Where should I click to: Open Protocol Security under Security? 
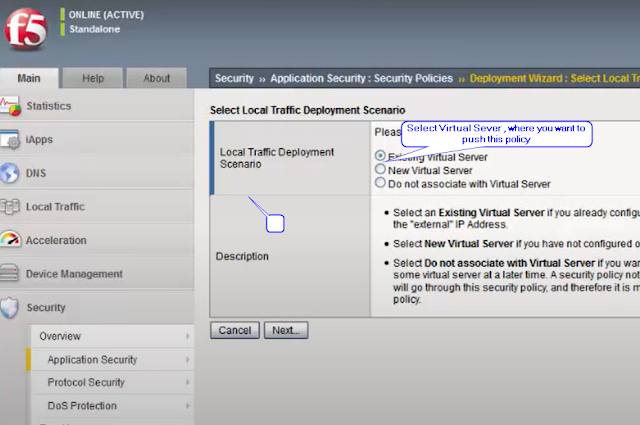pyautogui.click(x=112, y=382)
